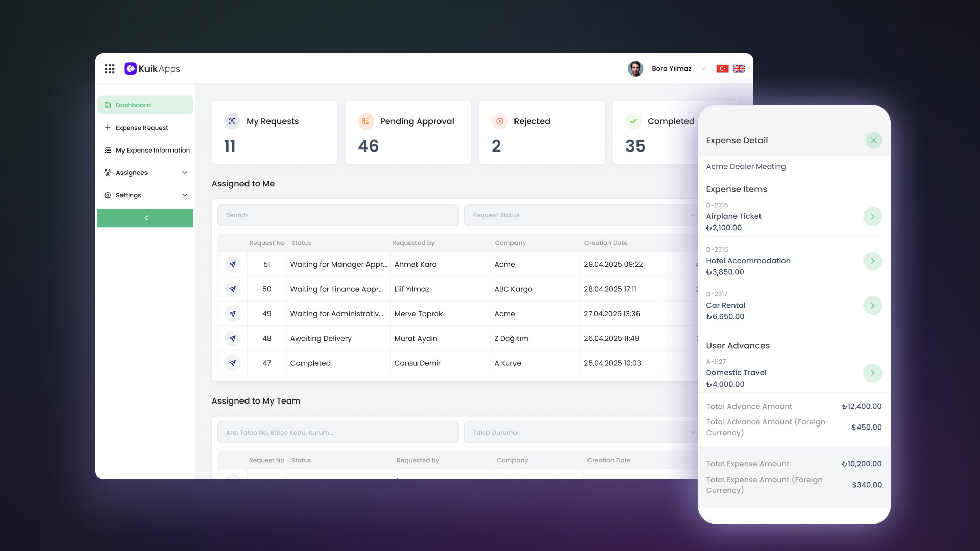The image size is (980, 551).
Task: Click the send icon for request 51
Action: pos(233,264)
